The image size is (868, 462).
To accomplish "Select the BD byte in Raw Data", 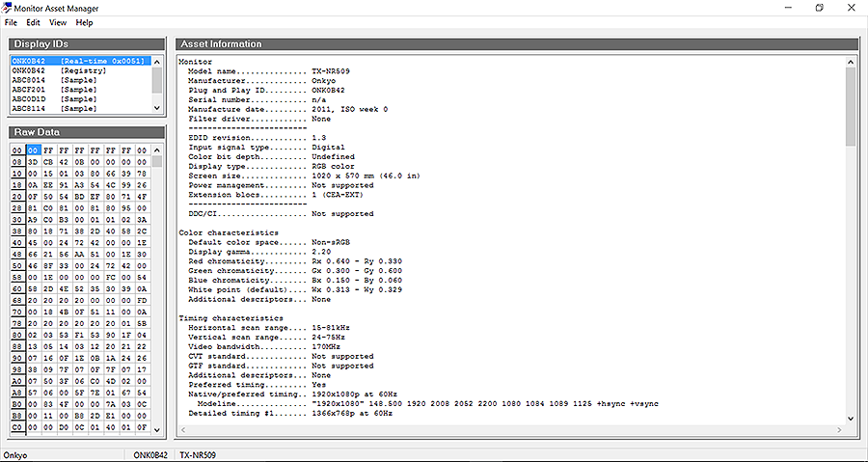I will tap(80, 197).
